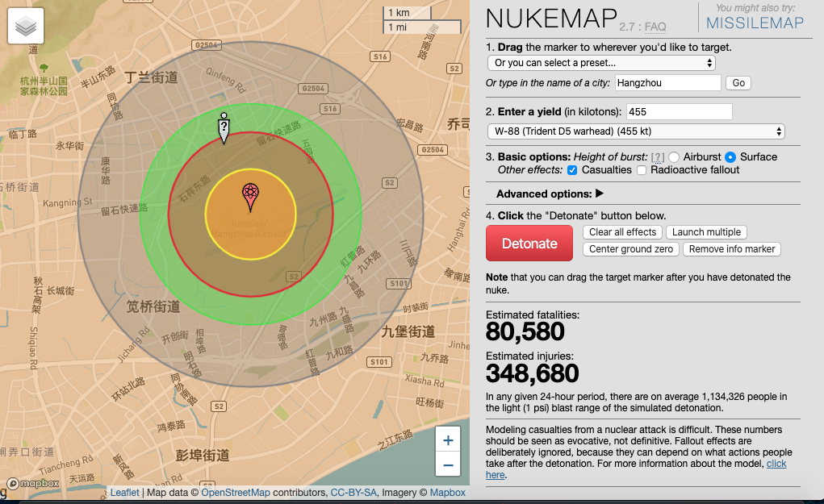The image size is (824, 504).
Task: Click the height of burst help [?] link
Action: tap(658, 157)
